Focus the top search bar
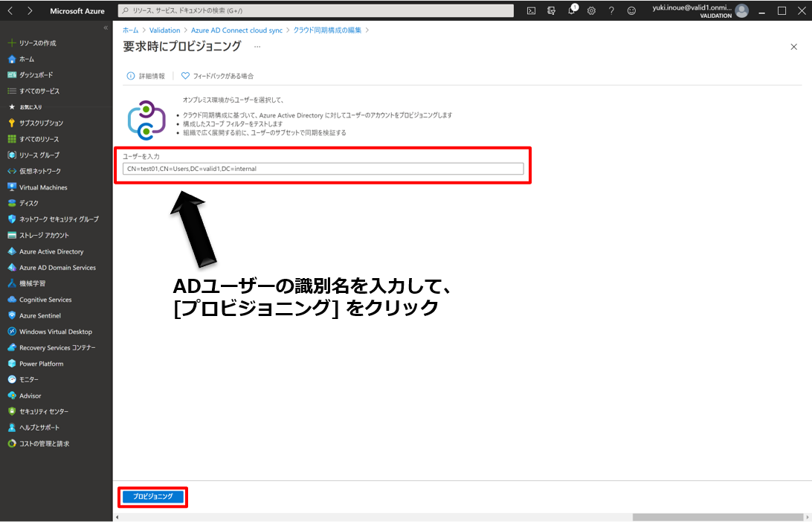The image size is (812, 522). click(x=316, y=10)
